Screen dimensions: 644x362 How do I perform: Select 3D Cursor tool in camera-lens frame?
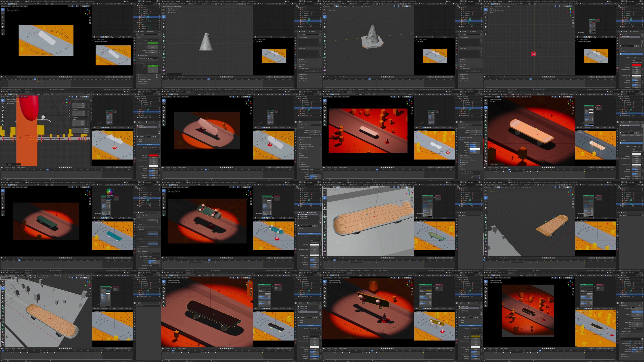2,13
